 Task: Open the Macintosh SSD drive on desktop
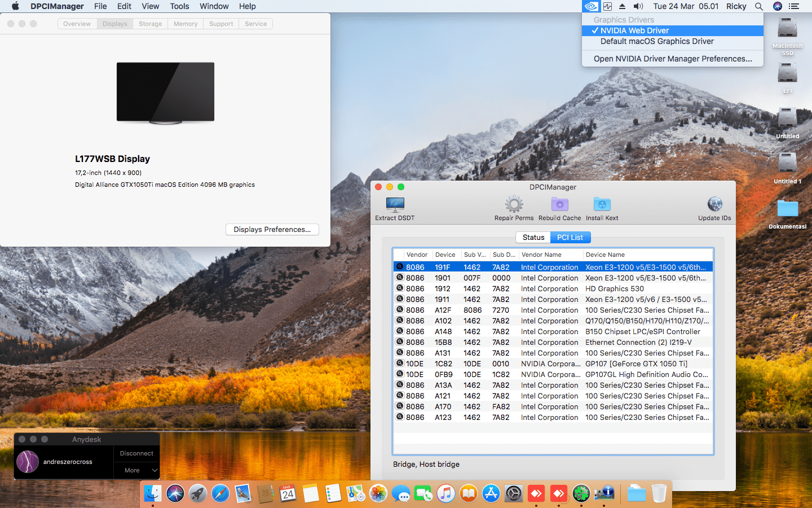(x=787, y=28)
